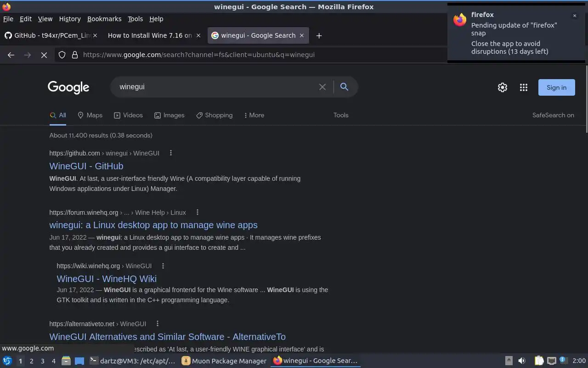Viewport: 588px width, 368px height.
Task: Click the network tray icon
Action: tap(552, 361)
